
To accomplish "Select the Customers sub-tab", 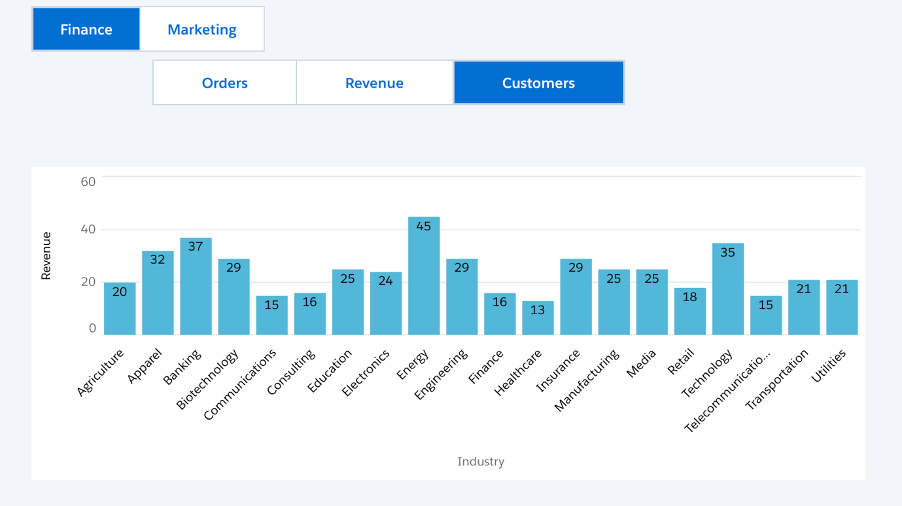I will tap(538, 83).
